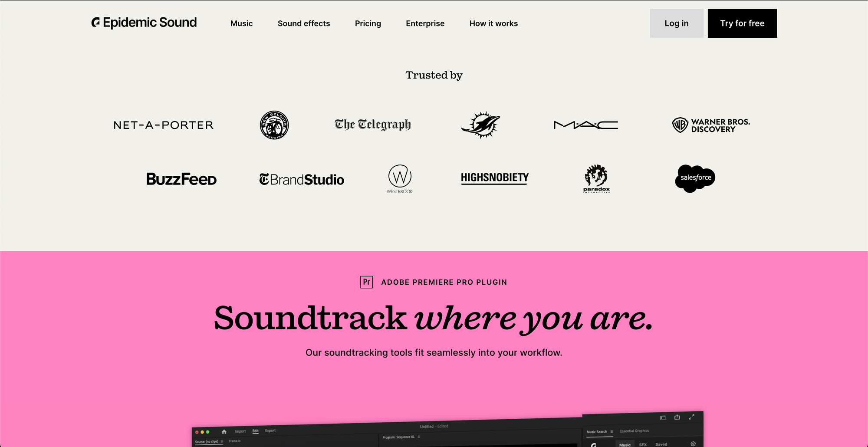Switch to the Essential Graphics tab
868x447 pixels.
pyautogui.click(x=635, y=431)
